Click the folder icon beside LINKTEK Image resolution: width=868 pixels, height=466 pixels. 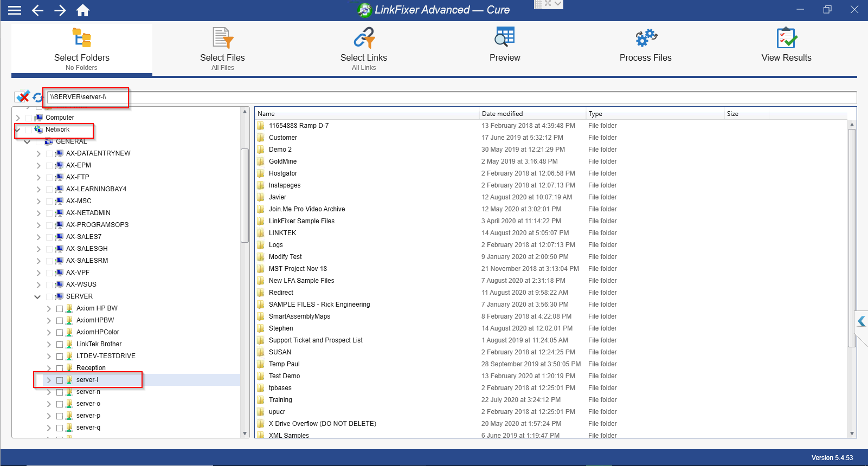261,233
